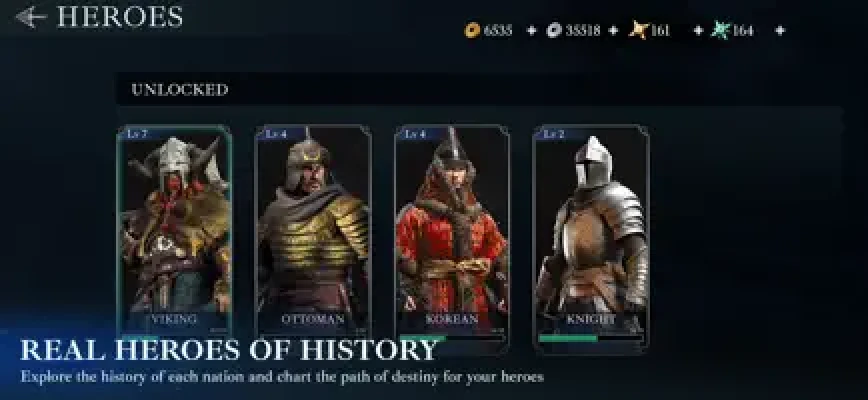Tap the gold coin currency icon
868x400 pixels.
point(472,30)
